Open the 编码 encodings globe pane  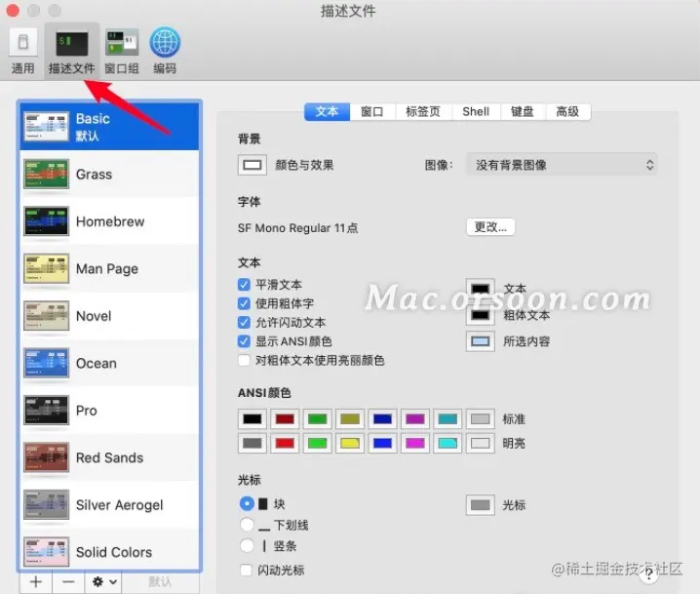(x=165, y=51)
